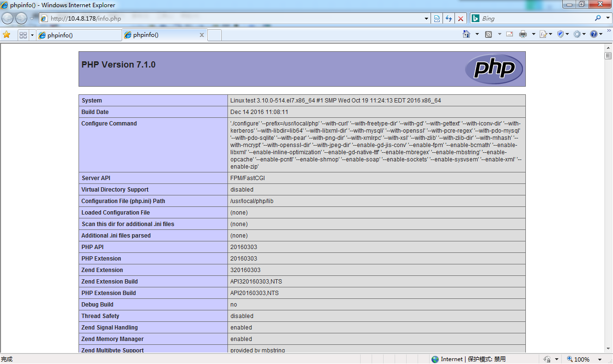Expand the tab list dropdown arrow
Image resolution: width=613 pixels, height=364 pixels.
coord(33,35)
